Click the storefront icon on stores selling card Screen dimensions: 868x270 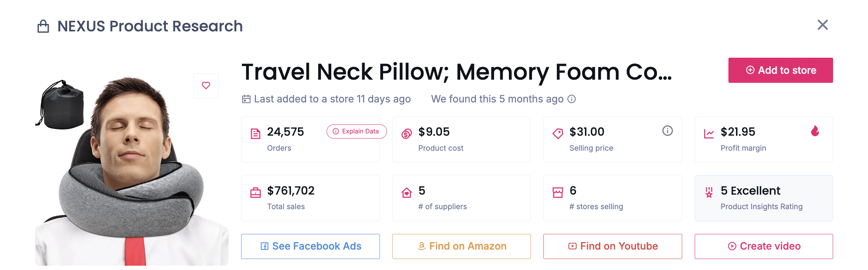pyautogui.click(x=557, y=192)
